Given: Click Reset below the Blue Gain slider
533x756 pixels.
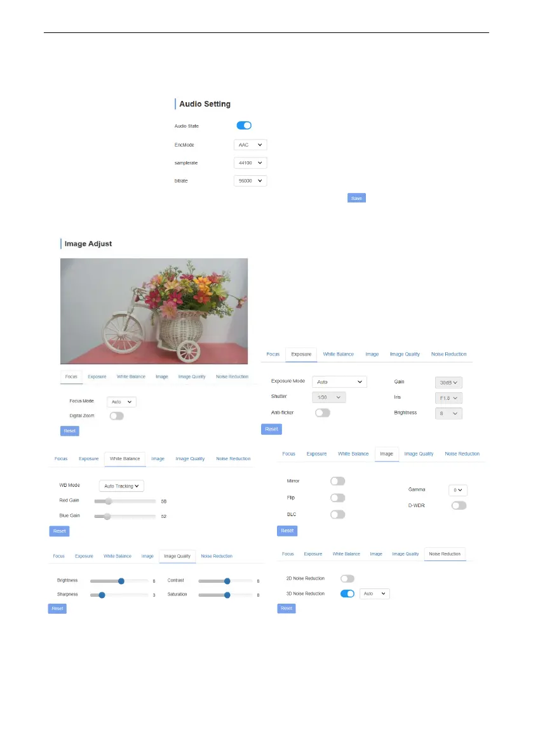Looking at the screenshot, I should pos(59,531).
